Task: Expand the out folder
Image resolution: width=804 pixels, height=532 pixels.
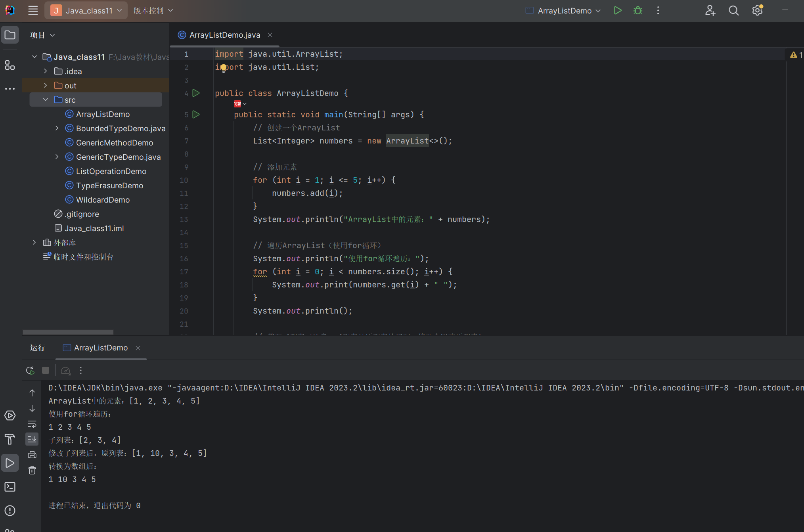Action: click(46, 85)
